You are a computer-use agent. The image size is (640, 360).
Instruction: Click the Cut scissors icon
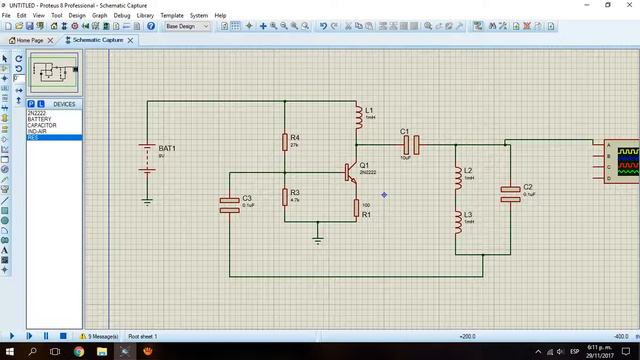(x=348, y=26)
